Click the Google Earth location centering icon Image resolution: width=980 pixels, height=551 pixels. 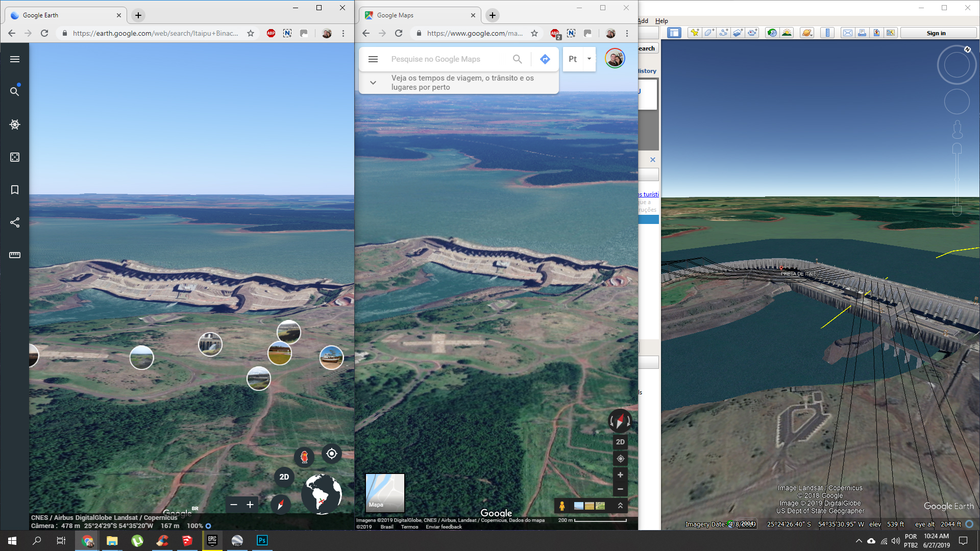[x=332, y=454]
